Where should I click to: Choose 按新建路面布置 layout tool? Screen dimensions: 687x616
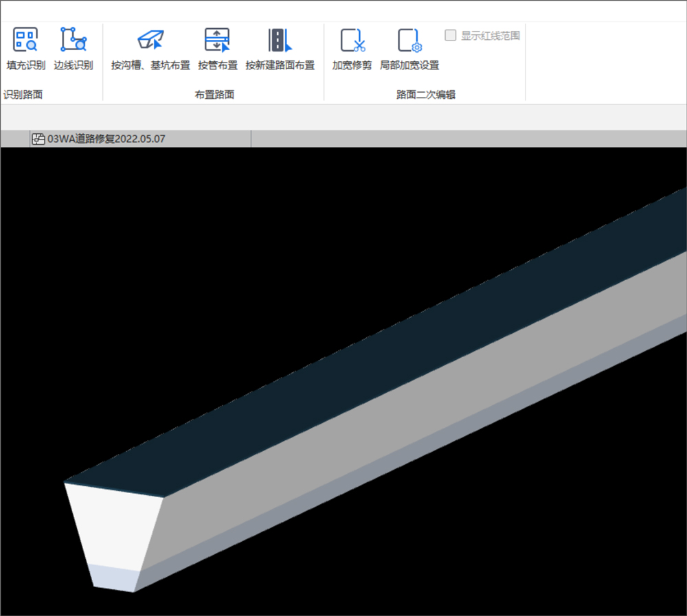click(280, 49)
